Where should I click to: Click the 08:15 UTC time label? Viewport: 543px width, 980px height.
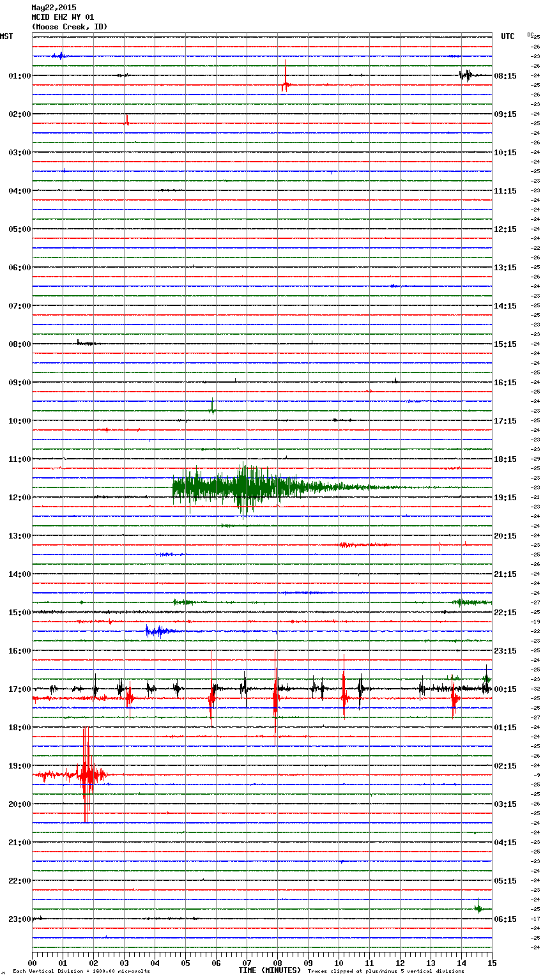505,76
